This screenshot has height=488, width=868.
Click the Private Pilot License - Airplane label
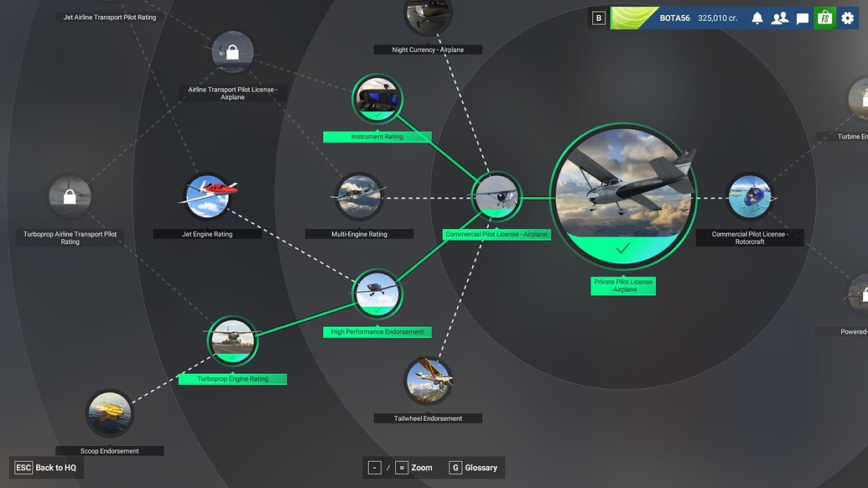click(x=623, y=285)
